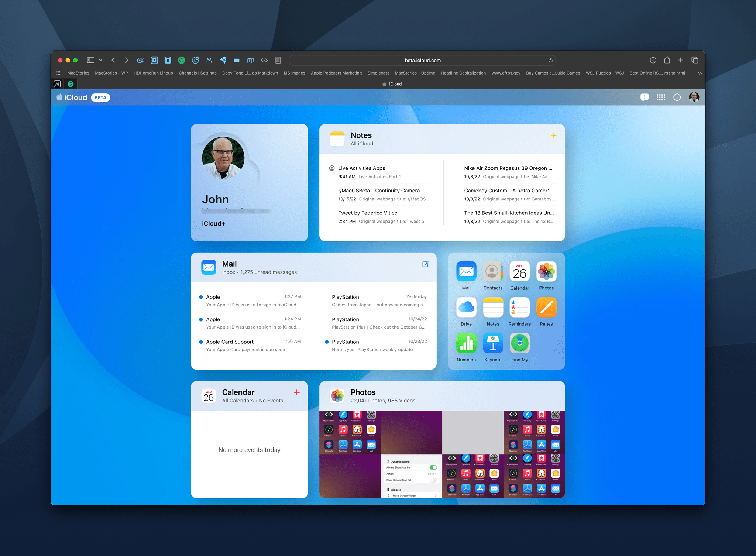
Task: Open the Mail app icon in launcher grid
Action: pyautogui.click(x=466, y=271)
